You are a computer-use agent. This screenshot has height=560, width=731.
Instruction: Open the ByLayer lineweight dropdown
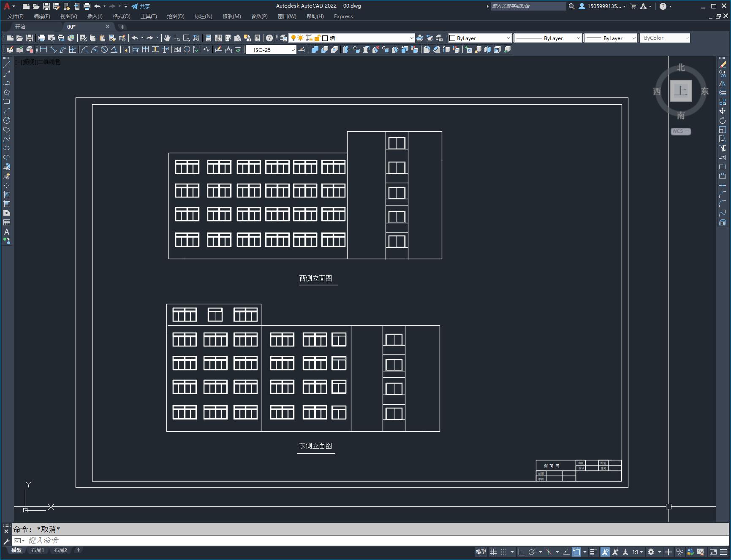[611, 38]
